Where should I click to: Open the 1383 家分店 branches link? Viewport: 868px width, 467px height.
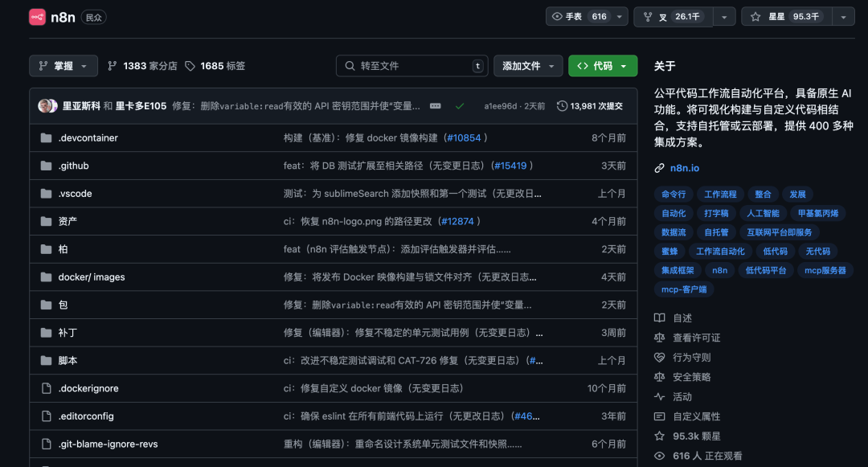(x=142, y=66)
